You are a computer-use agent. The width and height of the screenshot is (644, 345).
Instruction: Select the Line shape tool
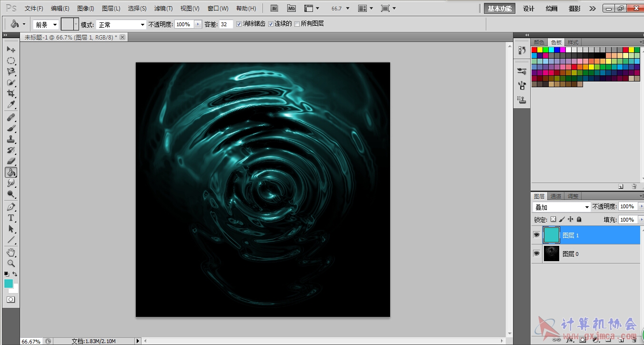click(11, 240)
